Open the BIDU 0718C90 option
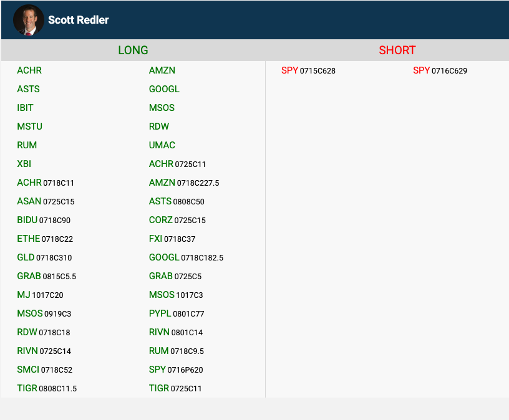The image size is (509, 420). (x=44, y=220)
